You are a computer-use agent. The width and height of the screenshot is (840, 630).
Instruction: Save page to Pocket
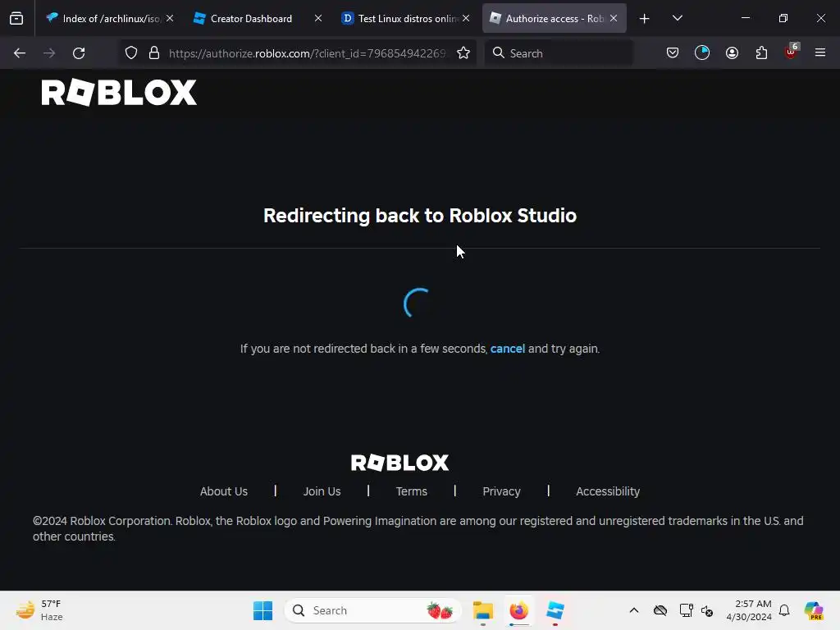673,53
